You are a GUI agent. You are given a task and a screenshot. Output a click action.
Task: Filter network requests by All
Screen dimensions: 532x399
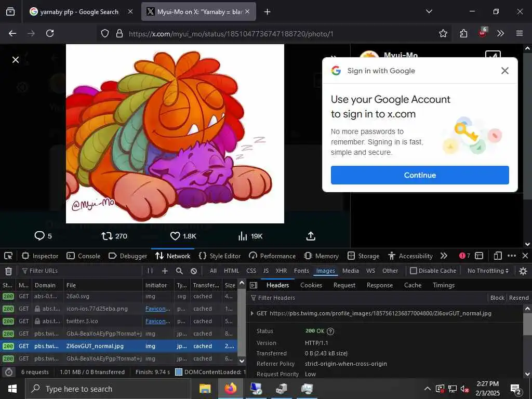click(x=213, y=271)
